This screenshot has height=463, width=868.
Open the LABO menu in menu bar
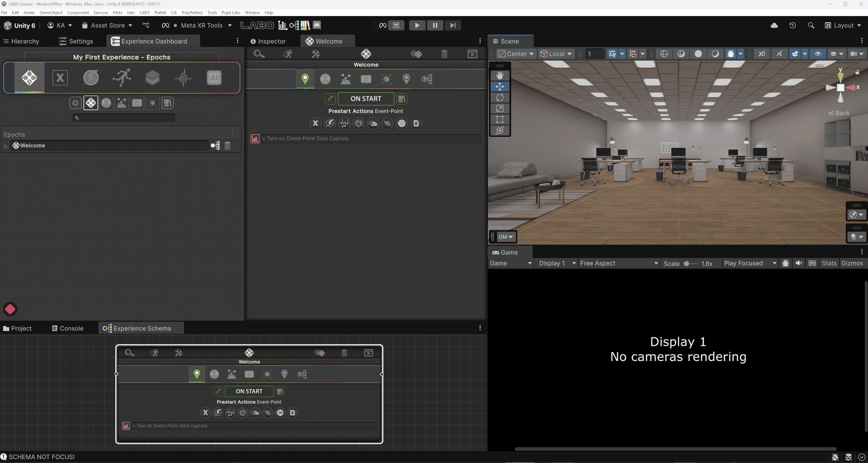(x=144, y=13)
